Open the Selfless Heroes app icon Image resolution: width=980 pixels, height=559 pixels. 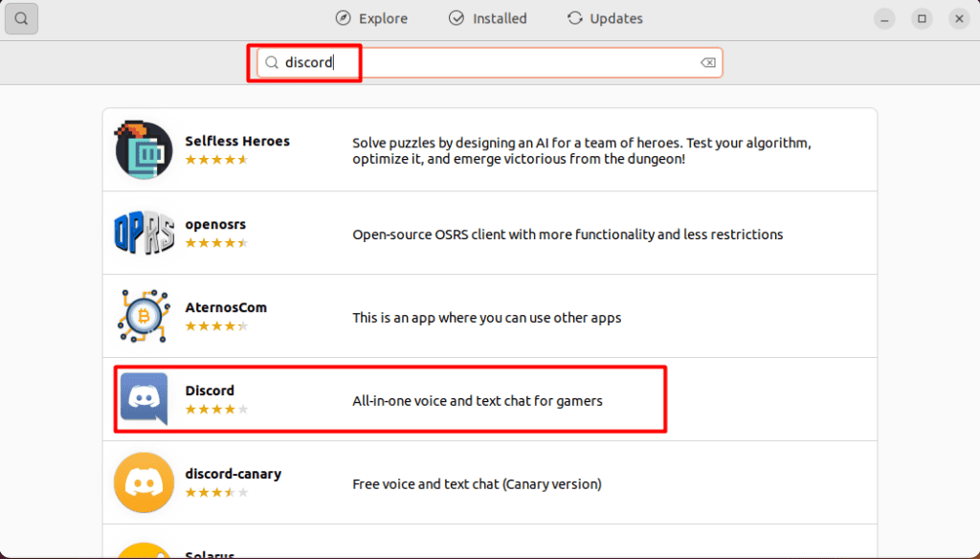click(144, 150)
